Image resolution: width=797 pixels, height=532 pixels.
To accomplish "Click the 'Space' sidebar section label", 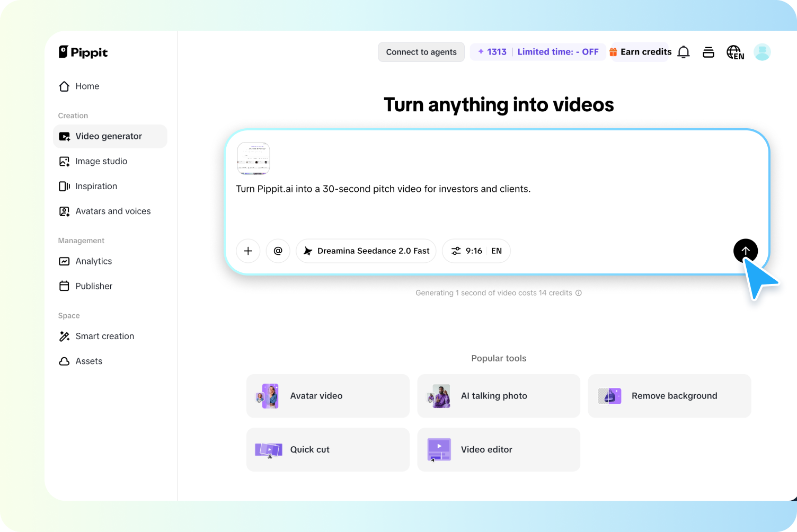I will pyautogui.click(x=69, y=316).
